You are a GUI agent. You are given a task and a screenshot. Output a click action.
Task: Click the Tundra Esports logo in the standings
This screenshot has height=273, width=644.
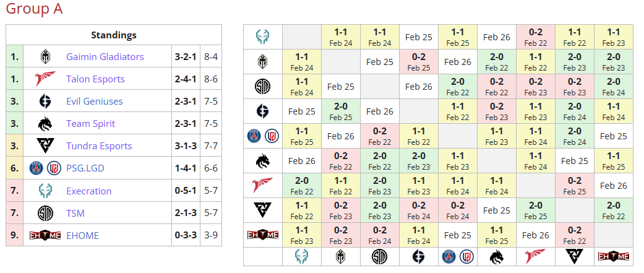coord(45,146)
